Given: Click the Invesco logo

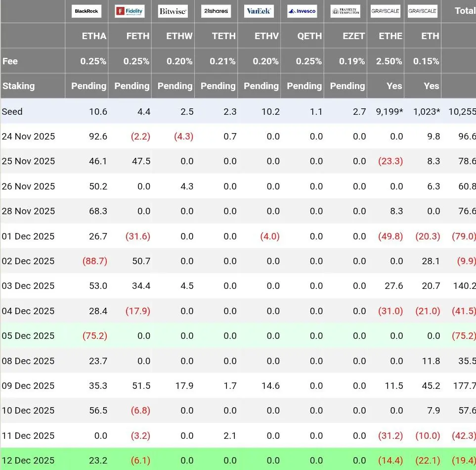Looking at the screenshot, I should pyautogui.click(x=302, y=11).
